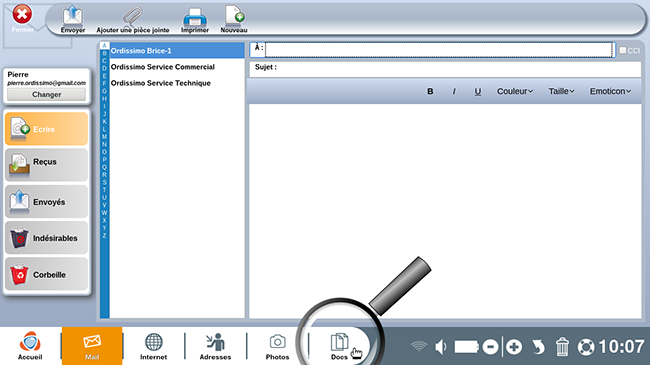Open the Indésirables spam folder

(x=46, y=238)
